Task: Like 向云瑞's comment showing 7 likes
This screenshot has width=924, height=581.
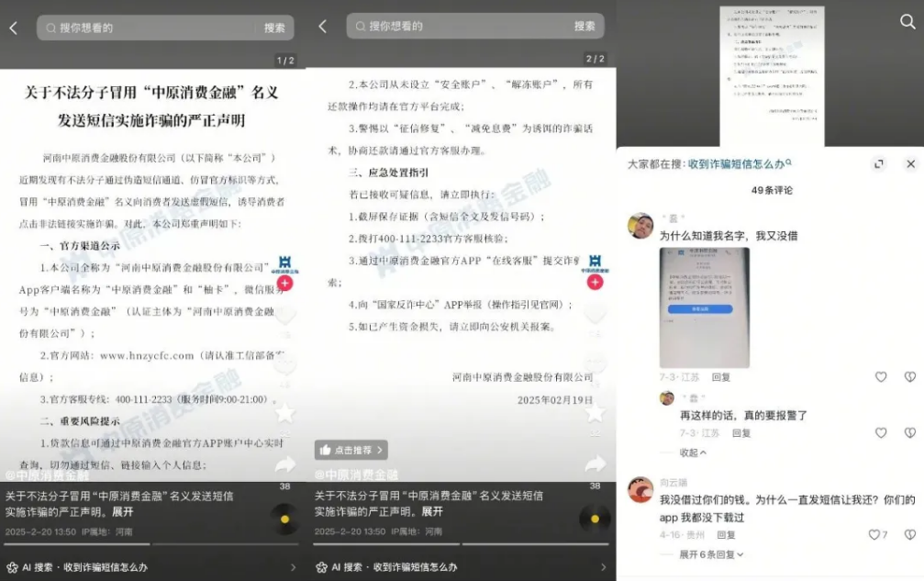Action: [876, 534]
